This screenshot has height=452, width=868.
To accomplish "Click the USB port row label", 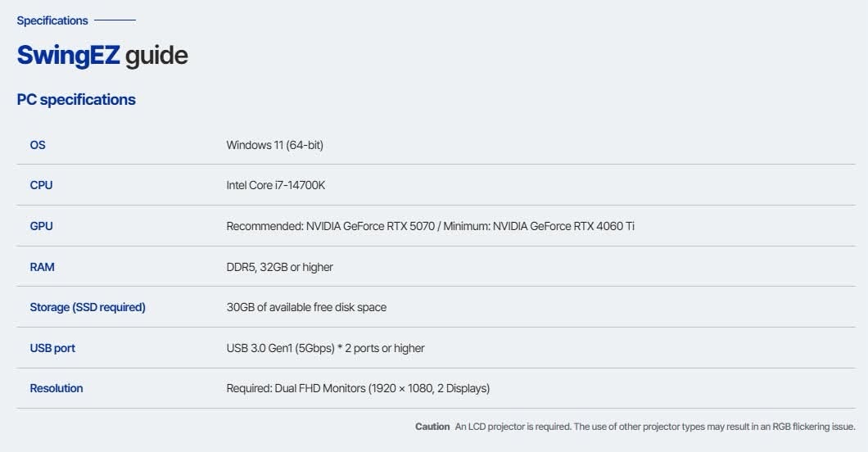I will pyautogui.click(x=52, y=349).
